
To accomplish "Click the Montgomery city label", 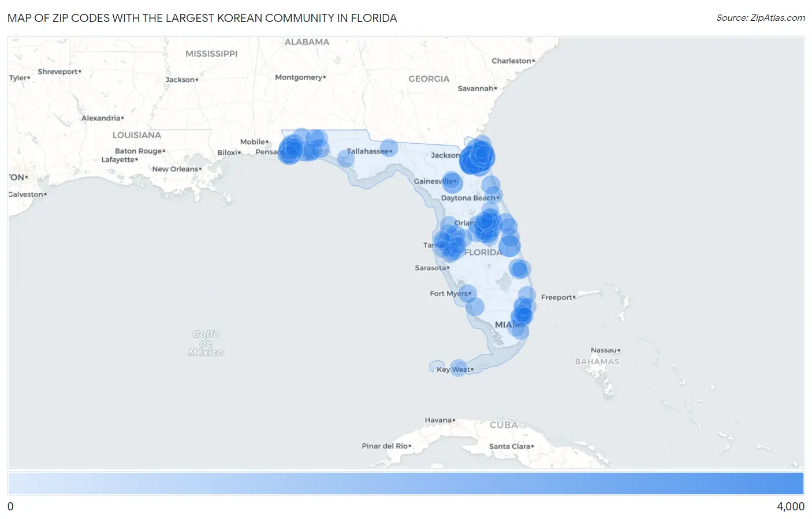I will coord(299,77).
